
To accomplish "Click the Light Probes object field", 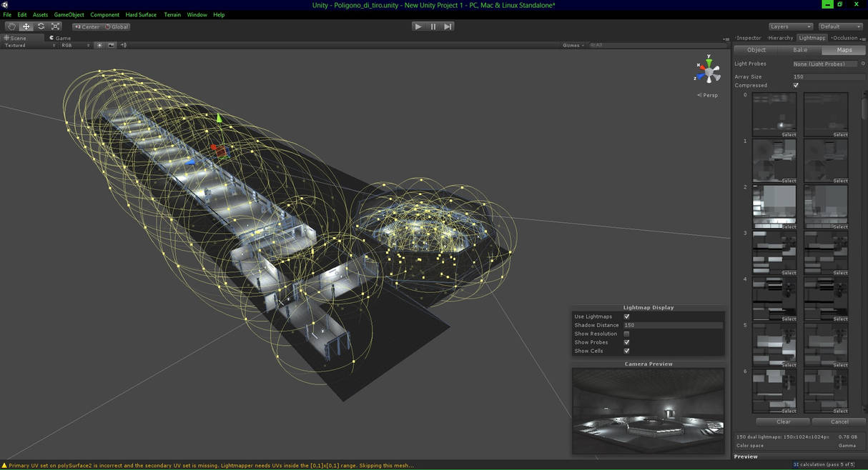I will point(824,64).
